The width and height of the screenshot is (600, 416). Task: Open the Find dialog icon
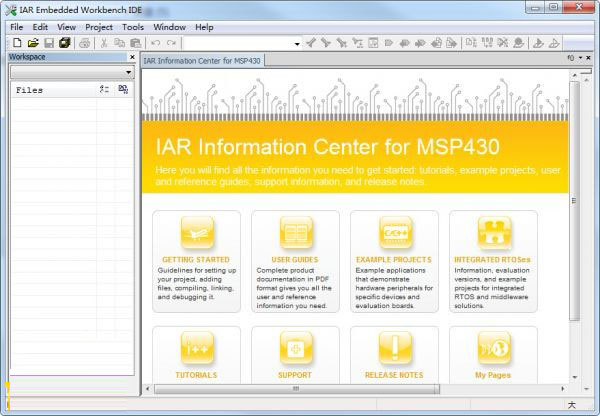[342, 43]
